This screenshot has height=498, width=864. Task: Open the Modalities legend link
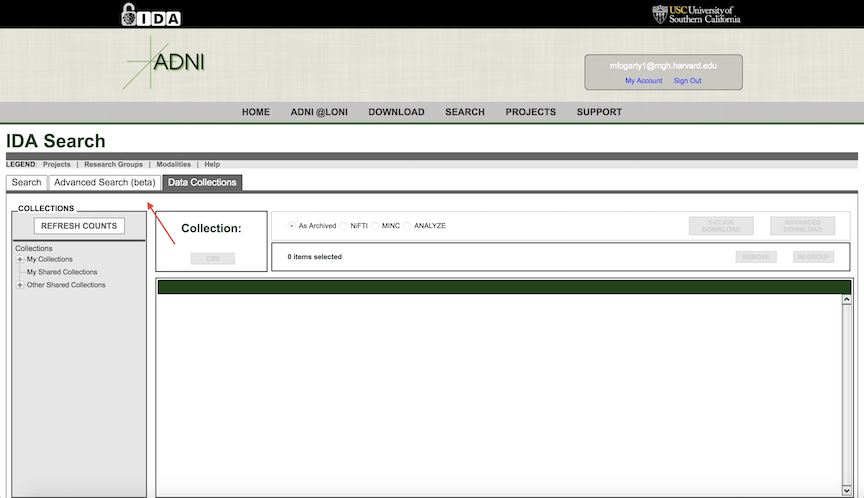(x=173, y=164)
